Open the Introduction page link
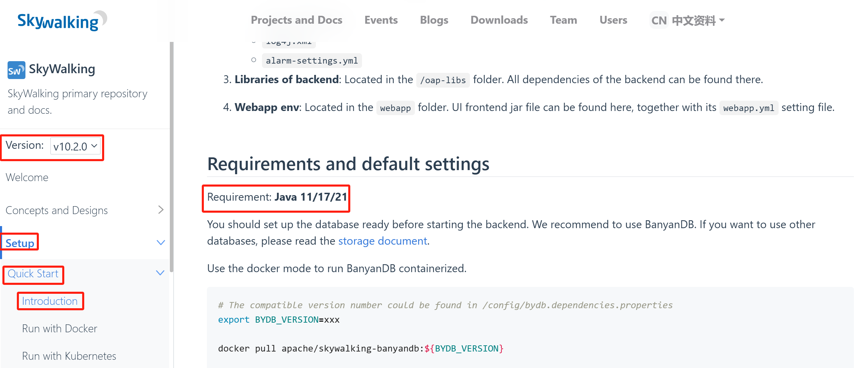This screenshot has height=368, width=868. [x=50, y=301]
